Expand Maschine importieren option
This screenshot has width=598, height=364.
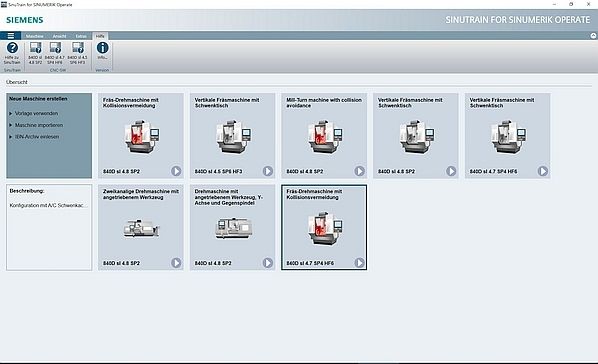(36, 125)
